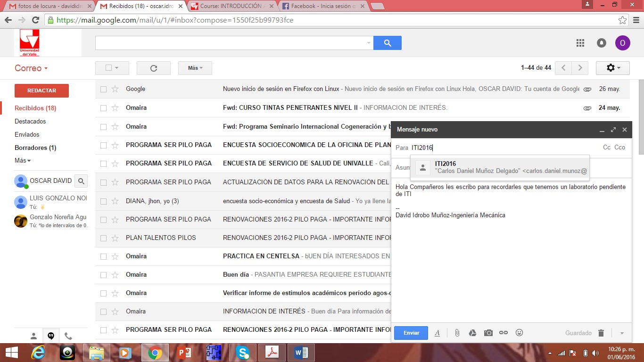Viewport: 644px width, 362px height.
Task: Click the REDACTAR button
Action: pyautogui.click(x=41, y=90)
